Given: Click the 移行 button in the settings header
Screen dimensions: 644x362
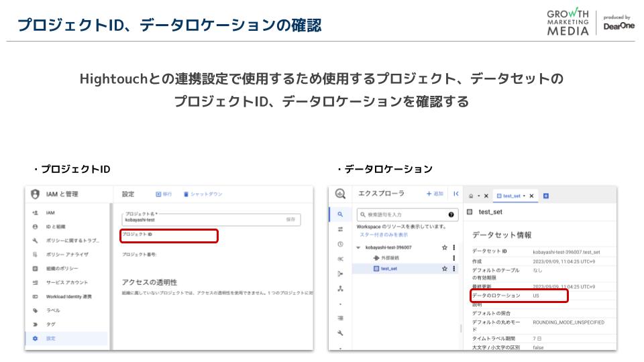Looking at the screenshot, I should 164,194.
